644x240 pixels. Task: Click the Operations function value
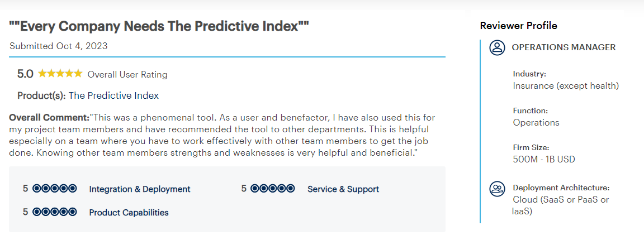(536, 122)
